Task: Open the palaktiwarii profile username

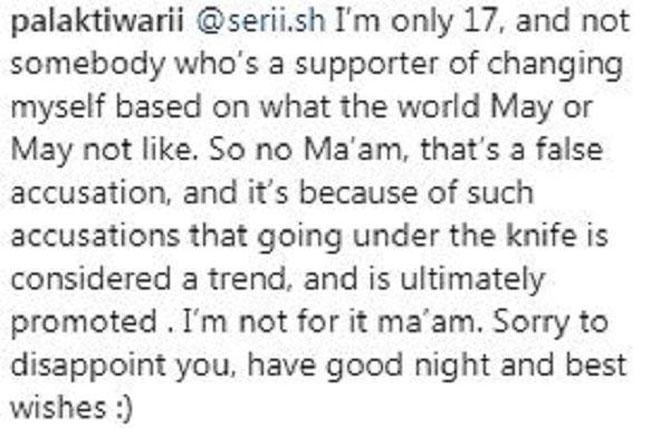Action: pos(97,23)
